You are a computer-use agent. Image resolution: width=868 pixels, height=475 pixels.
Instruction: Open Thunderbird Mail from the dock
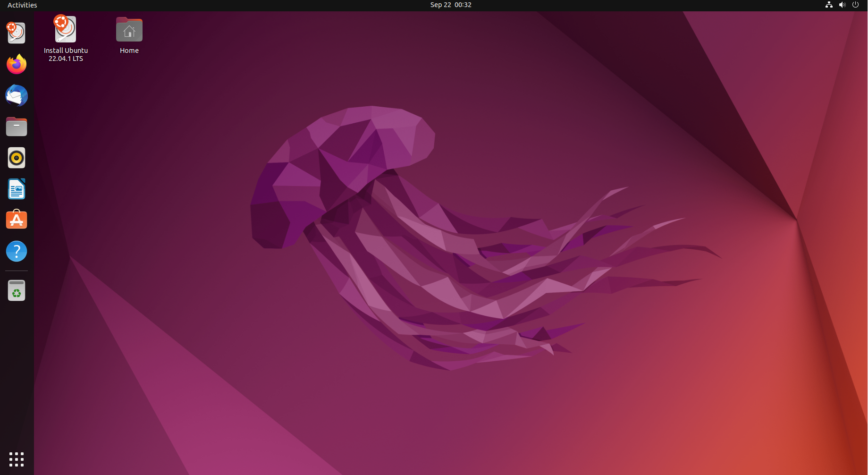tap(17, 95)
